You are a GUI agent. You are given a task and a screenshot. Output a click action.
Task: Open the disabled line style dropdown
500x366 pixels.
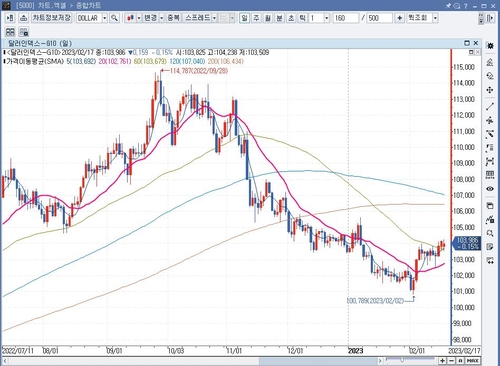[232, 18]
